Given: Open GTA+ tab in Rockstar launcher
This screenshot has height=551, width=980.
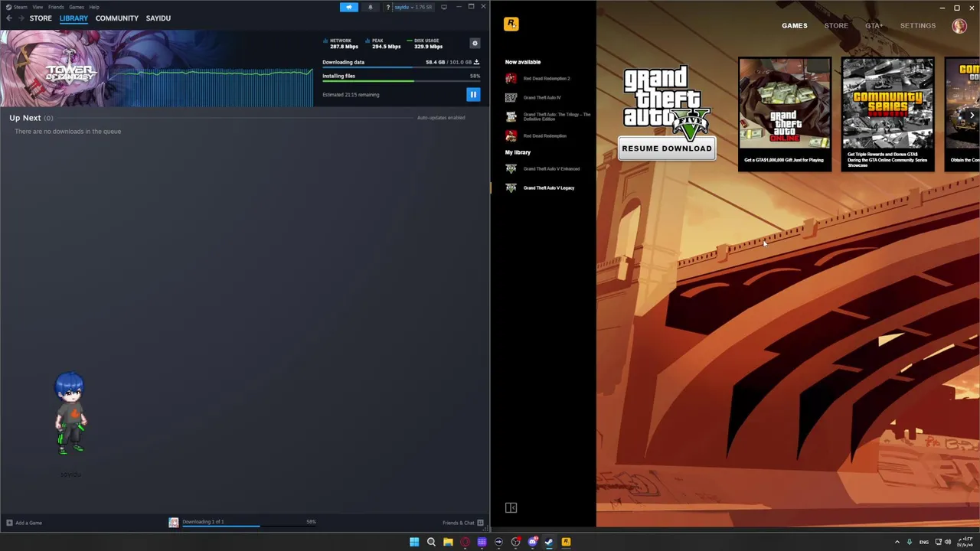Looking at the screenshot, I should (x=874, y=25).
